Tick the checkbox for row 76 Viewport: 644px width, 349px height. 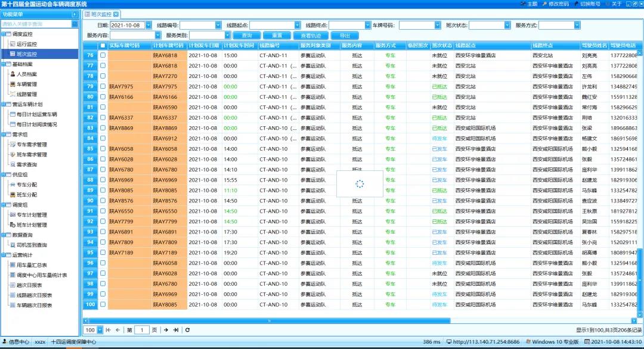tap(103, 55)
